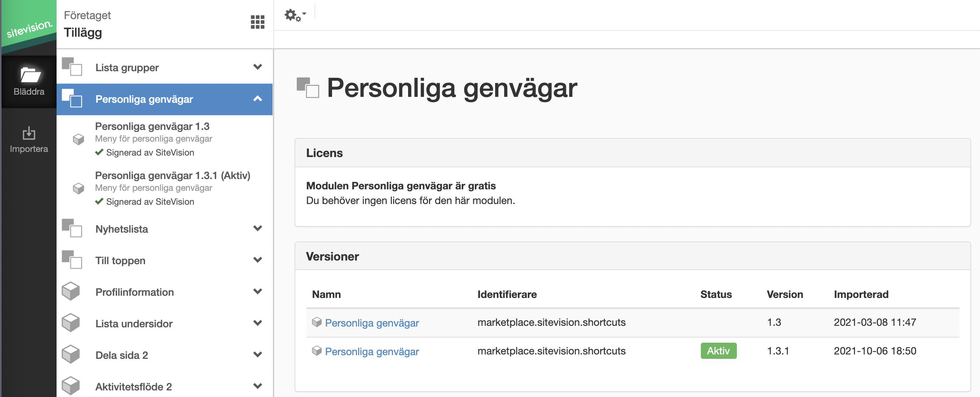This screenshot has height=397, width=980.
Task: Open the settings gear dropdown
Action: [295, 15]
